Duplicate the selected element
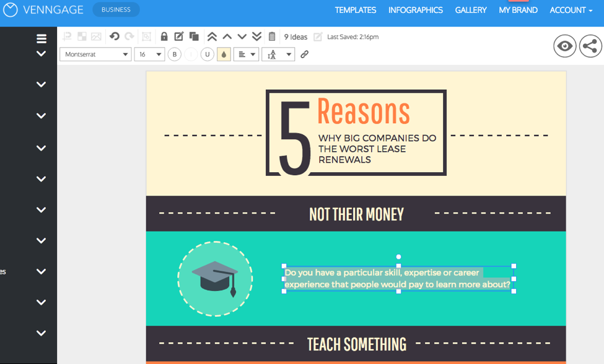 (194, 36)
